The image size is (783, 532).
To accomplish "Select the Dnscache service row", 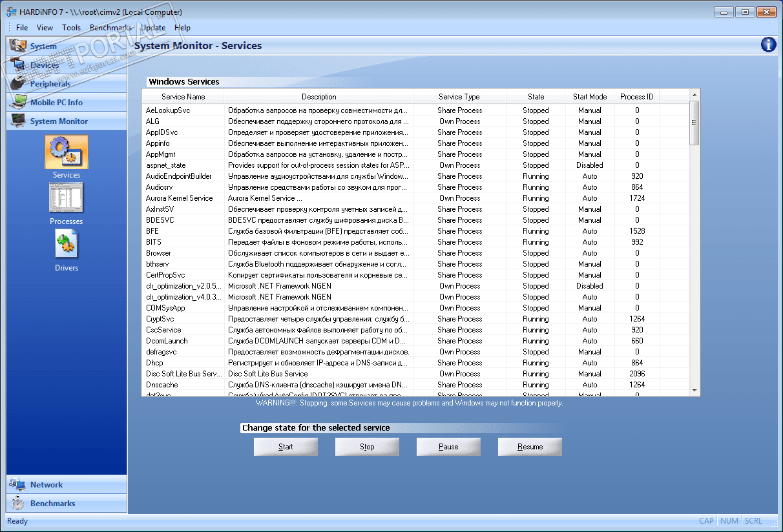I will [415, 385].
